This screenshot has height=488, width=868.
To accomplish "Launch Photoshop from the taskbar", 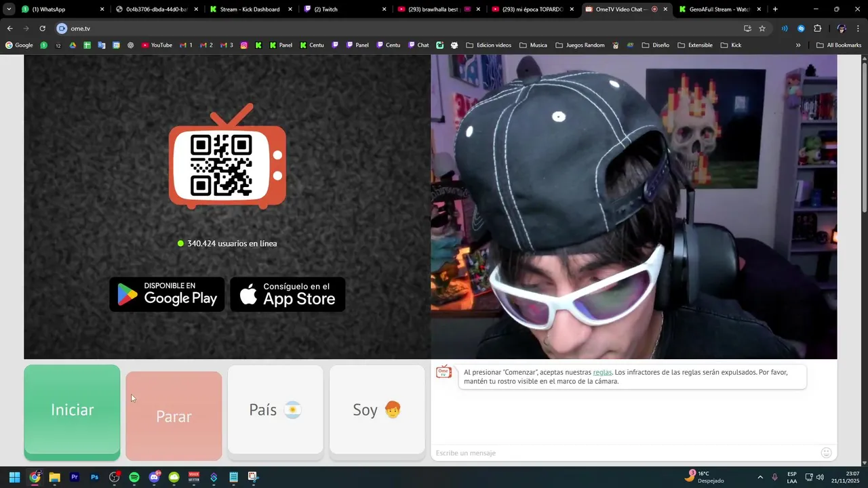I will (x=94, y=477).
